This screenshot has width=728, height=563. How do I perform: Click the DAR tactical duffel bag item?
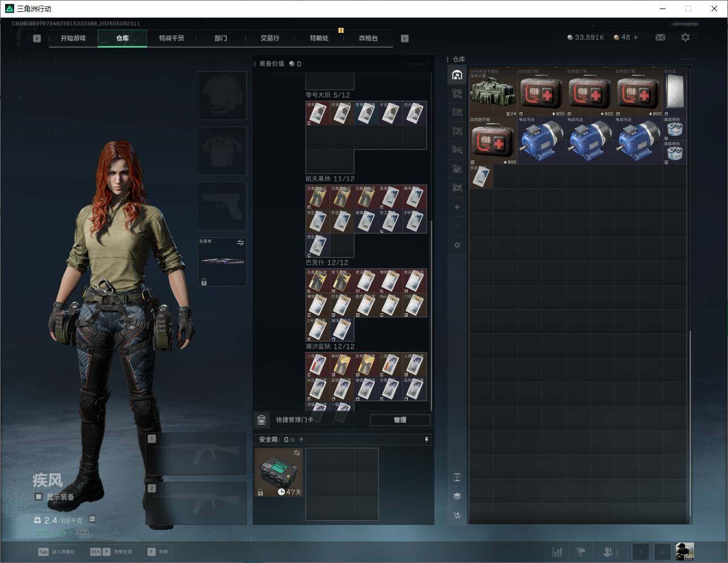point(493,93)
